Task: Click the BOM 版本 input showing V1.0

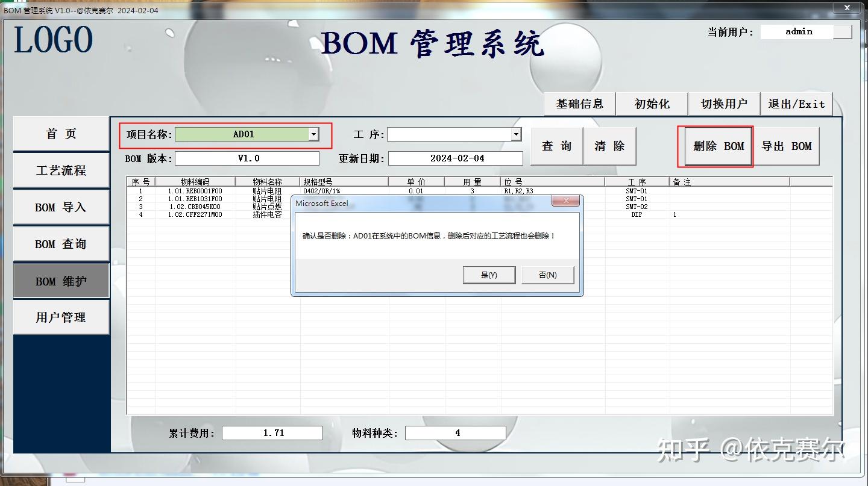Action: tap(247, 158)
